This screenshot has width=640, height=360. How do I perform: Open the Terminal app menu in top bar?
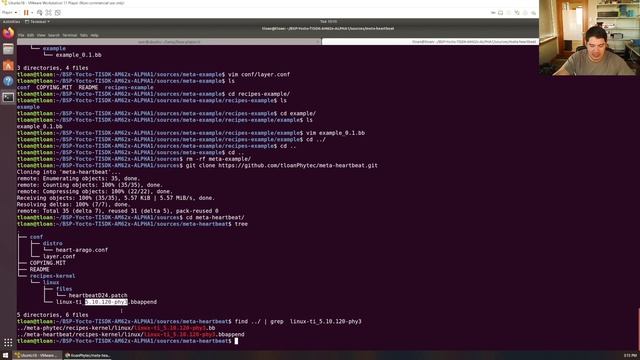coord(37,22)
